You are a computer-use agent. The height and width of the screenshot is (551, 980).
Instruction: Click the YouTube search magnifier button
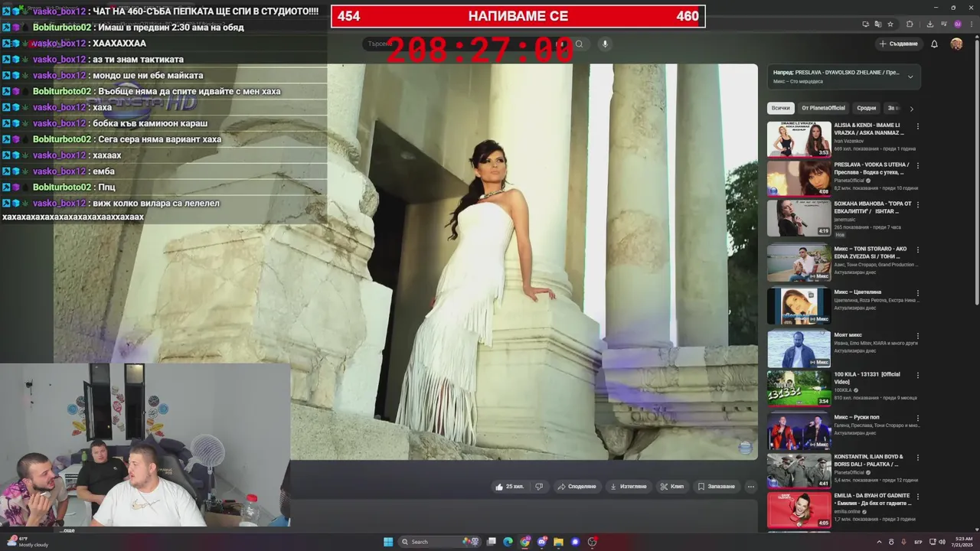click(x=580, y=44)
